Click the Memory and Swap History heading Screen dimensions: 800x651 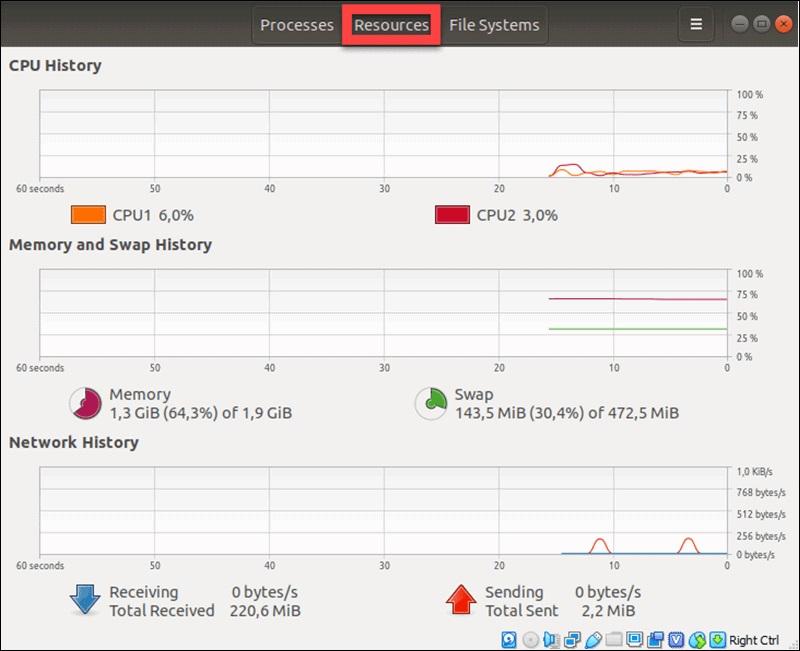110,245
